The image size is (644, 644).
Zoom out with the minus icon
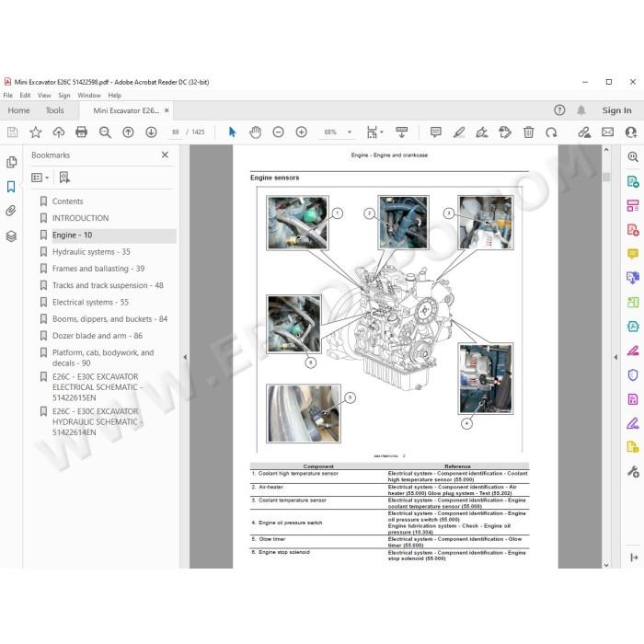[278, 132]
